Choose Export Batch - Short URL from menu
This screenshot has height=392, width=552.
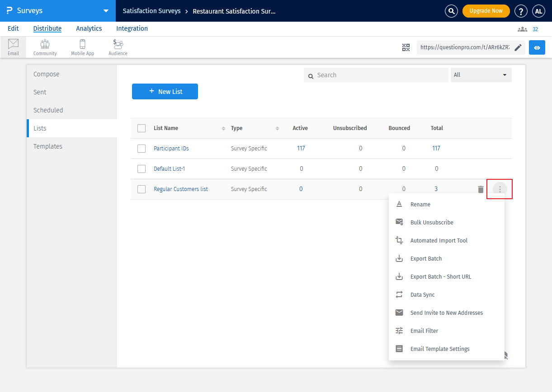440,277
